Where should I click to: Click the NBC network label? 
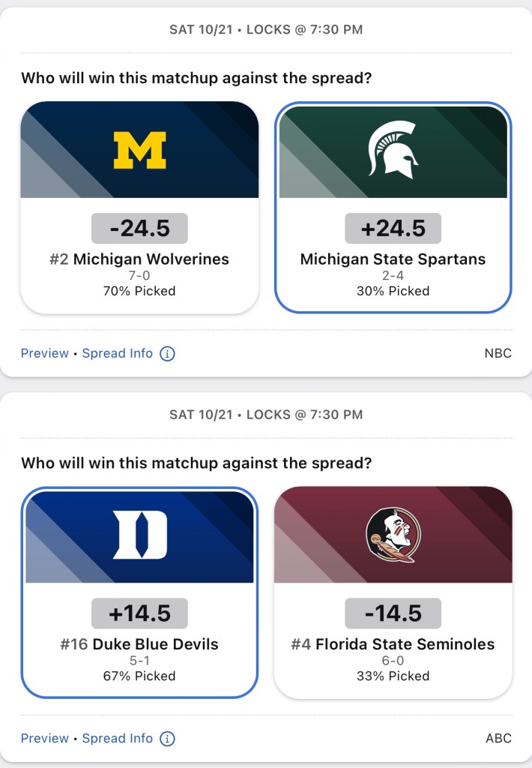click(498, 353)
